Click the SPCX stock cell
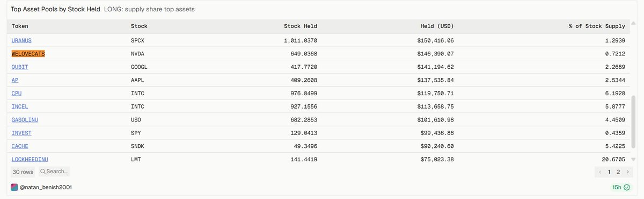The width and height of the screenshot is (644, 199). click(137, 40)
